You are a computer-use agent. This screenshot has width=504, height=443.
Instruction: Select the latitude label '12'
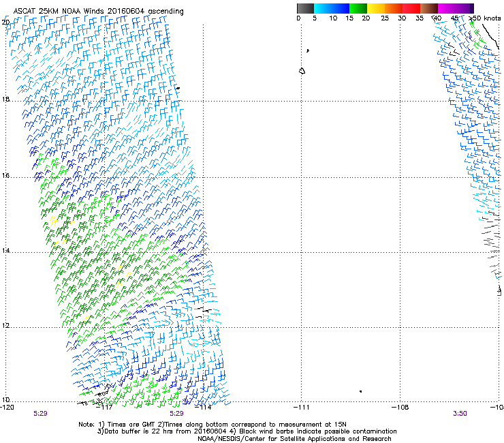pyautogui.click(x=5, y=326)
